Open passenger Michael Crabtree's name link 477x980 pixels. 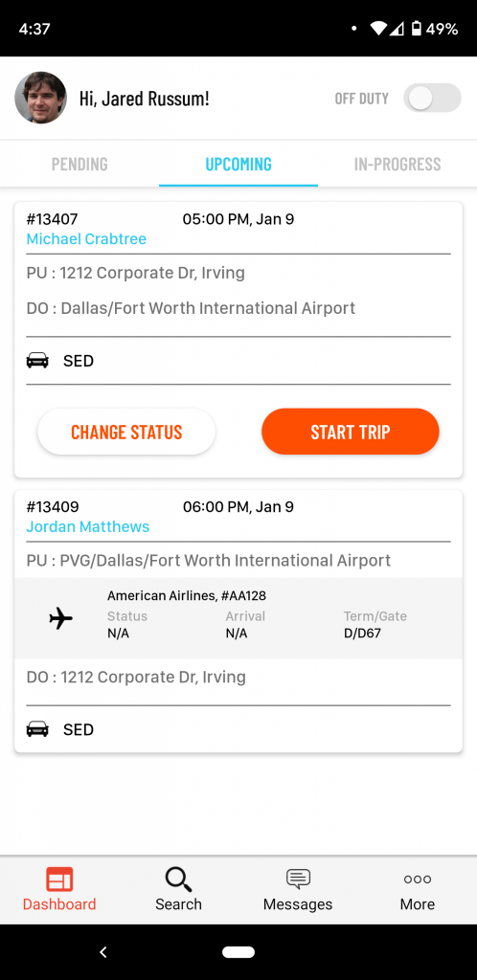pyautogui.click(x=86, y=238)
